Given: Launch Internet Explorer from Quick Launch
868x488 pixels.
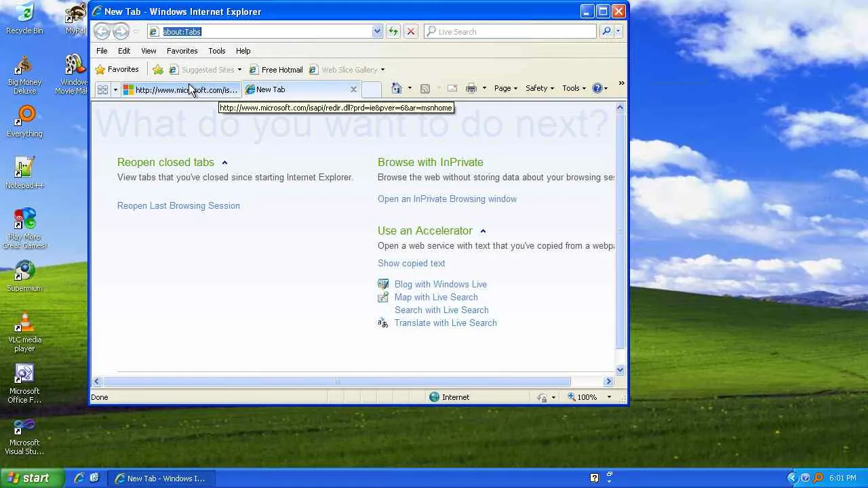Looking at the screenshot, I should point(79,478).
